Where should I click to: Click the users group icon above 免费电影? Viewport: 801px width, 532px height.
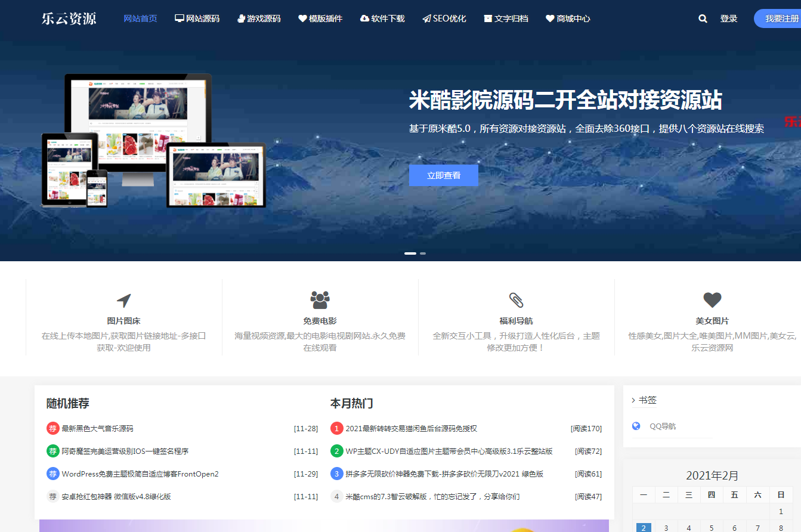click(320, 300)
